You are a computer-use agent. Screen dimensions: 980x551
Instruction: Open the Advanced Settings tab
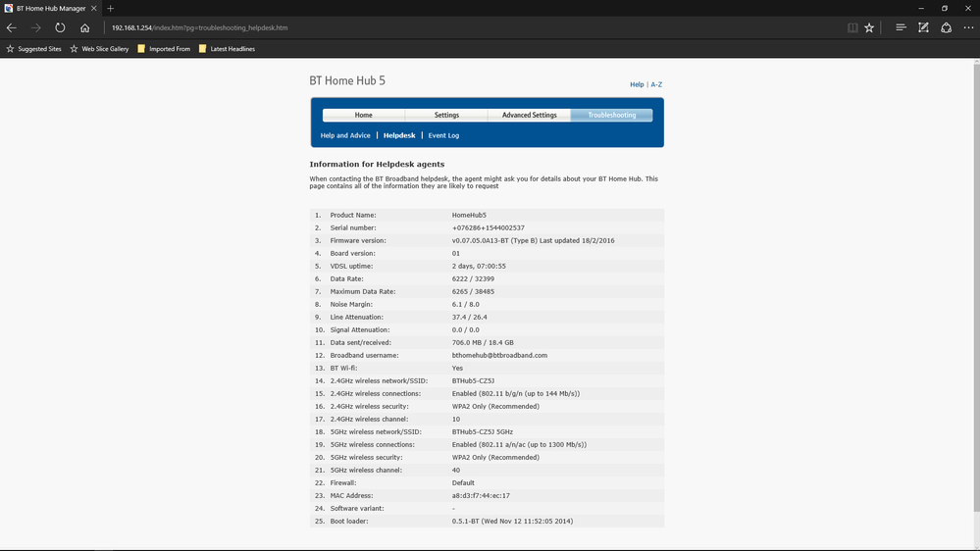pyautogui.click(x=530, y=115)
